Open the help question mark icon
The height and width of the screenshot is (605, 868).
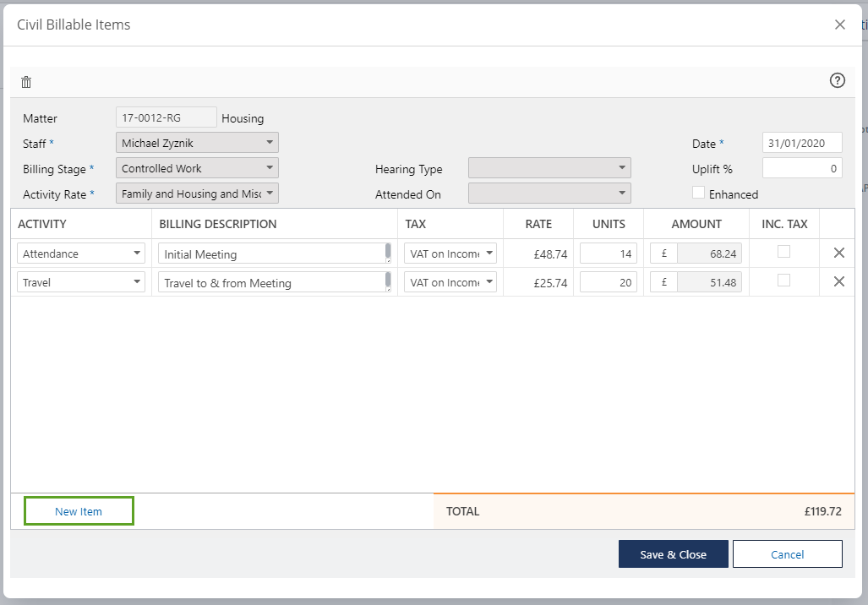(837, 81)
